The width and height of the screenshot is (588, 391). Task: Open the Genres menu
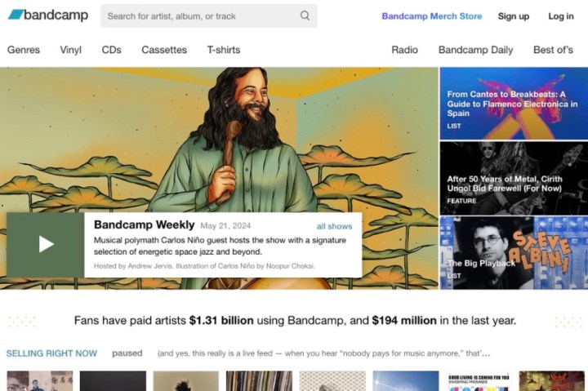pos(24,50)
